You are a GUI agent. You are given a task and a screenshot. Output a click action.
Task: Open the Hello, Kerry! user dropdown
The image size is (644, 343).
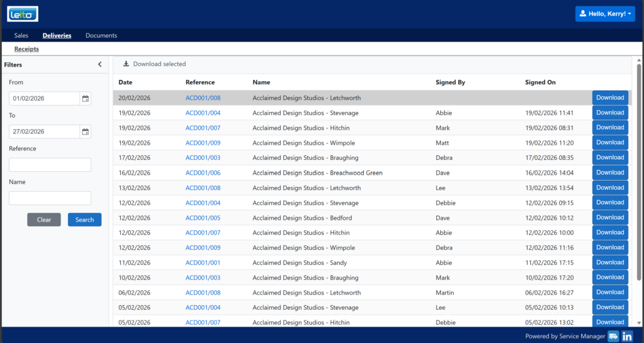point(605,14)
